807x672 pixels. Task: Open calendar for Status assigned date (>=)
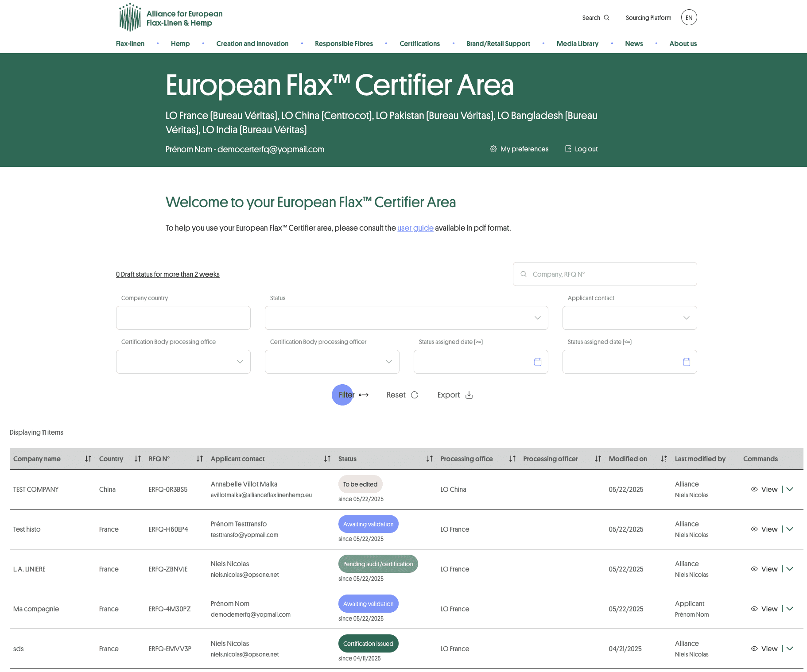(538, 362)
